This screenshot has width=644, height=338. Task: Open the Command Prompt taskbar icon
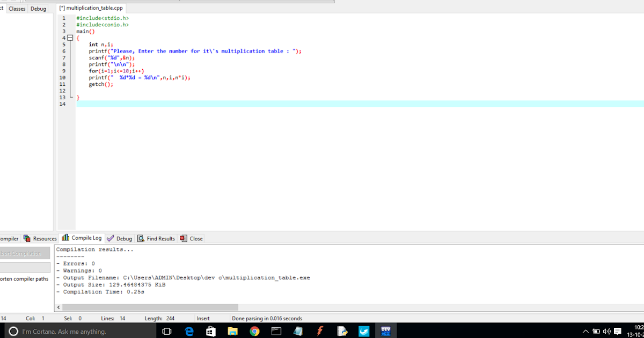click(276, 332)
